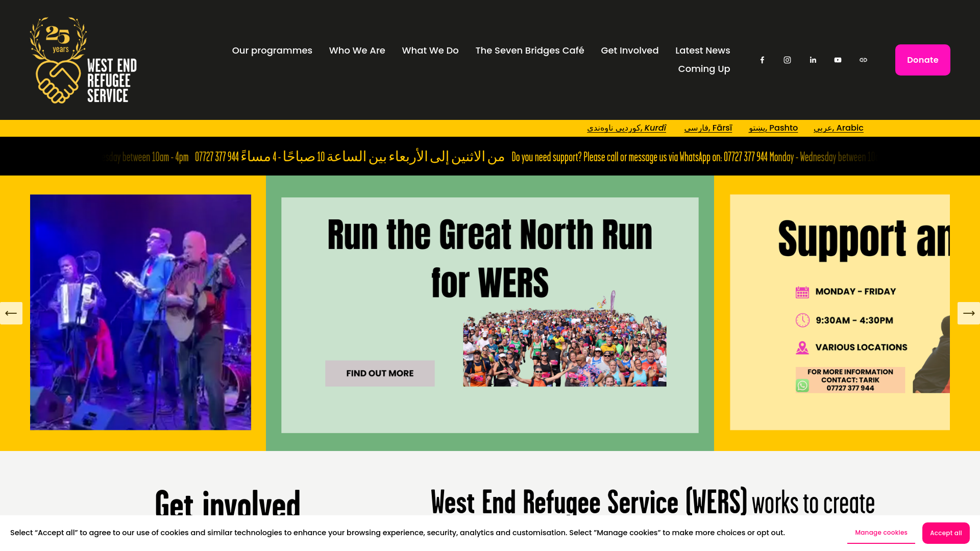
Task: Open What We Do menu
Action: [430, 51]
